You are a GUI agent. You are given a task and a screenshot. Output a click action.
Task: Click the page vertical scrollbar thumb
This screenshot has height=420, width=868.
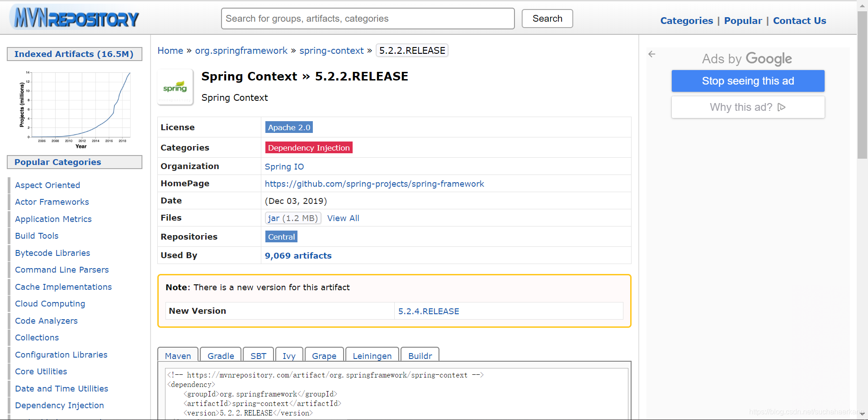pyautogui.click(x=862, y=85)
